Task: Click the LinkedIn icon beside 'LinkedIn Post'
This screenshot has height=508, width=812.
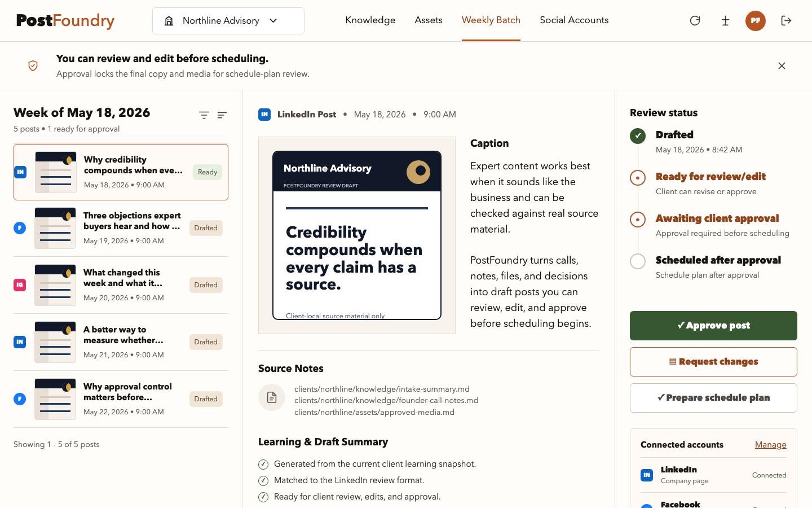Action: point(264,115)
